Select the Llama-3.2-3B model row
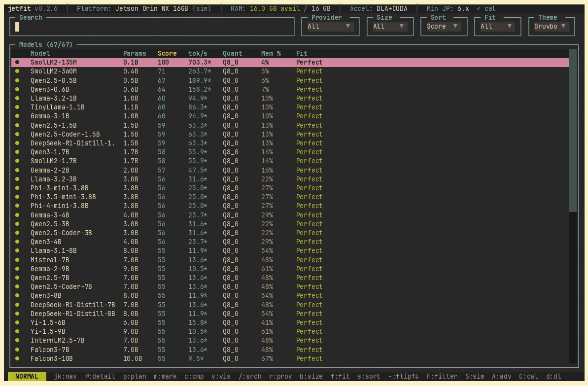The height and width of the screenshot is (386, 588). point(290,179)
